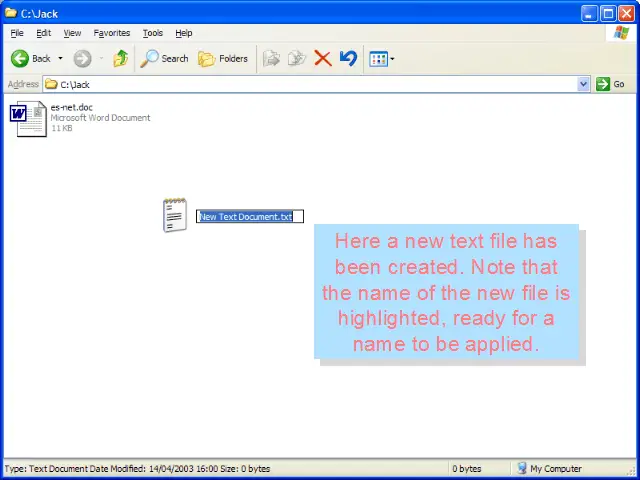Expand the Back button history arrow
The width and height of the screenshot is (640, 480).
coord(60,59)
